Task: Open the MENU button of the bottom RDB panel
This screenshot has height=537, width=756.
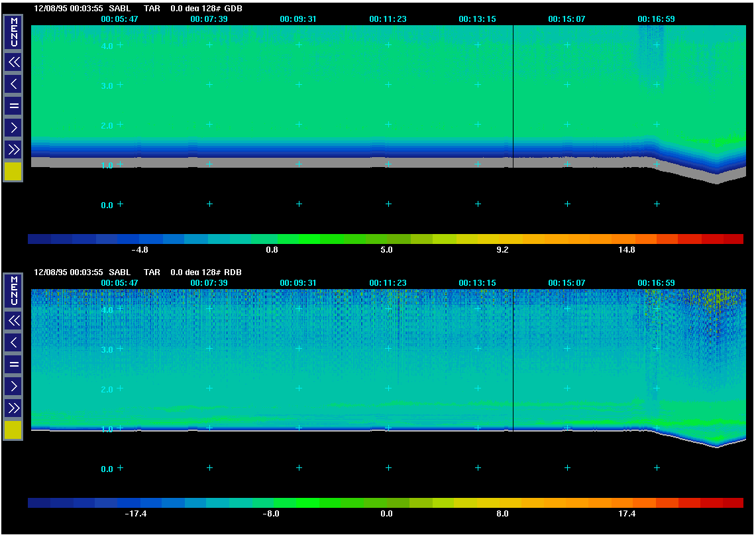Action: point(13,290)
